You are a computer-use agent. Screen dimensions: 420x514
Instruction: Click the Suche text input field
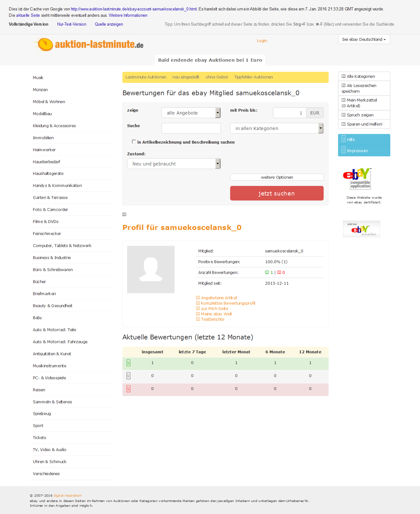pyautogui.click(x=191, y=128)
